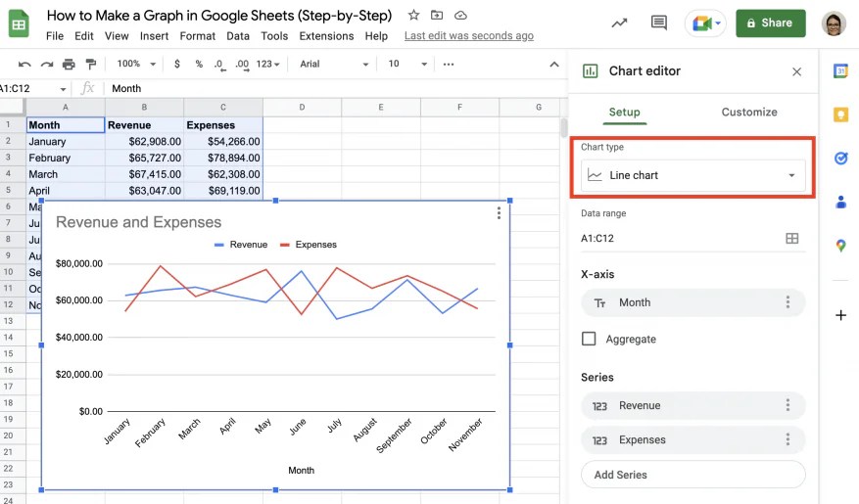Click the chart title Revenue and Expenses
The height and width of the screenshot is (504, 859).
139,222
